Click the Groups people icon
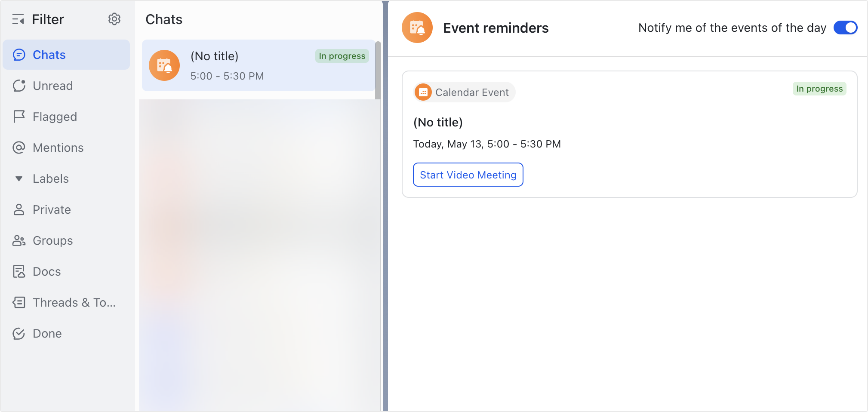 [x=19, y=240]
